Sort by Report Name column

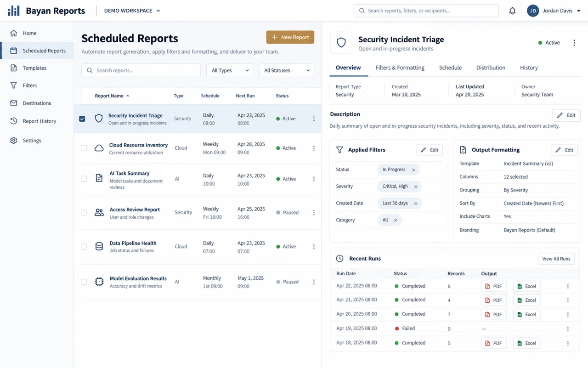112,96
